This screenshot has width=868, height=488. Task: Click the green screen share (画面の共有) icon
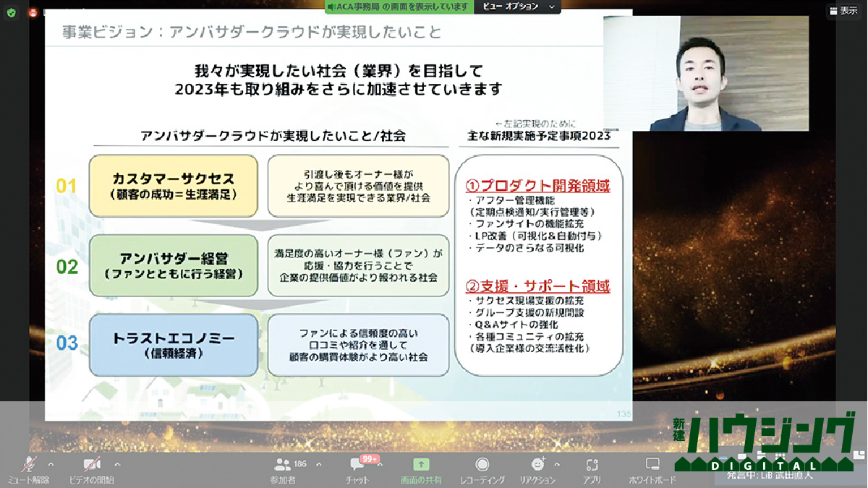(421, 465)
